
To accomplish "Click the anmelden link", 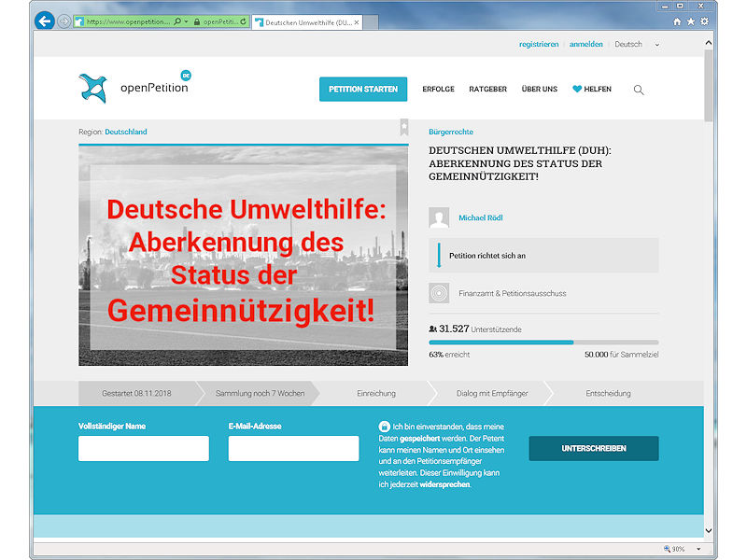I will [x=586, y=44].
